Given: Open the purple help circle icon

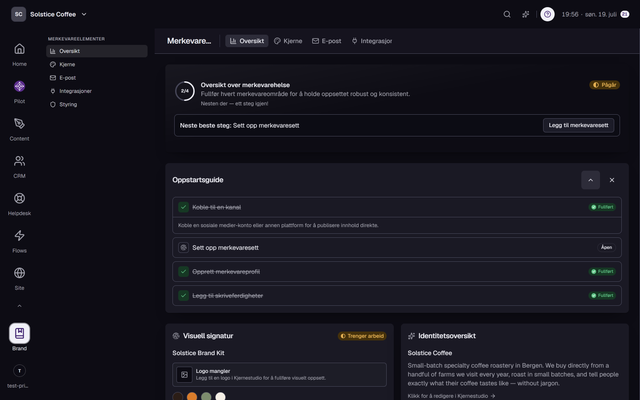Looking at the screenshot, I should [547, 14].
